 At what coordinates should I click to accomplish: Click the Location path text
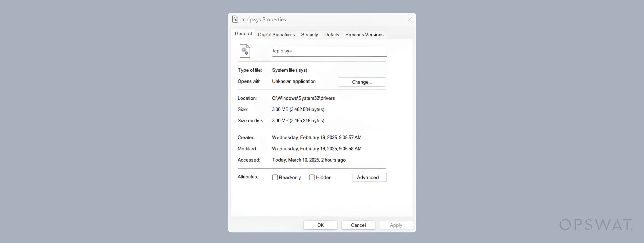tap(303, 98)
